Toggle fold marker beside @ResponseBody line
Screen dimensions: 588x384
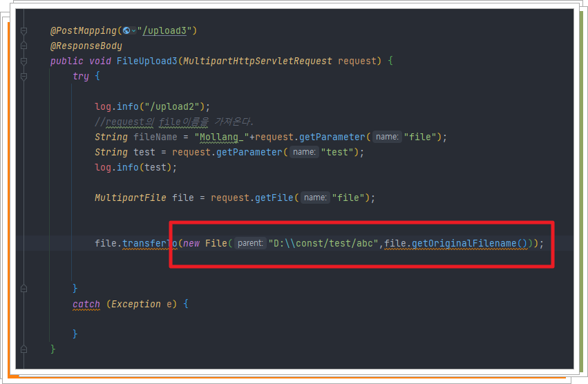(23, 46)
